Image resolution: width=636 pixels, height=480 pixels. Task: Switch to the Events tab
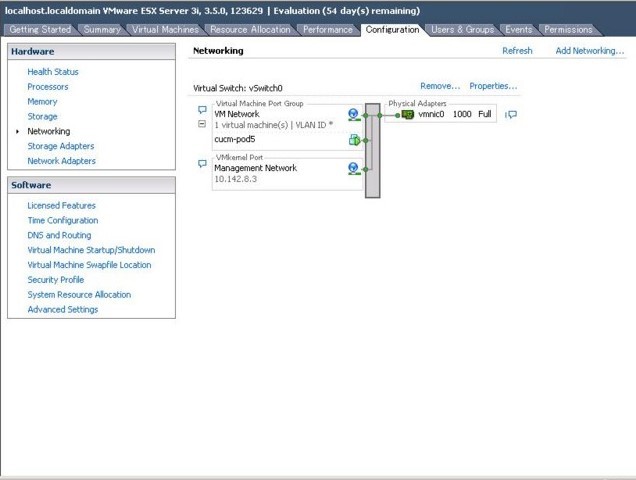click(518, 30)
